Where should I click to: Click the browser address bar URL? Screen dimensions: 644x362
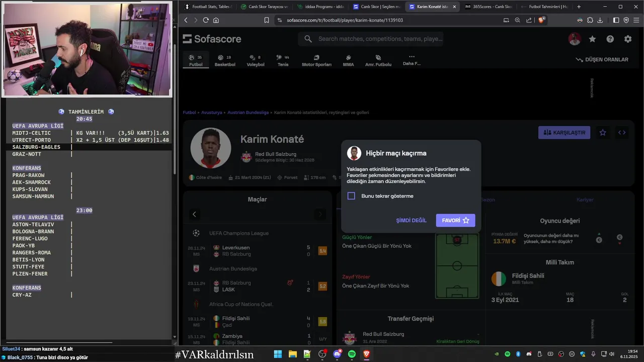tap(345, 20)
